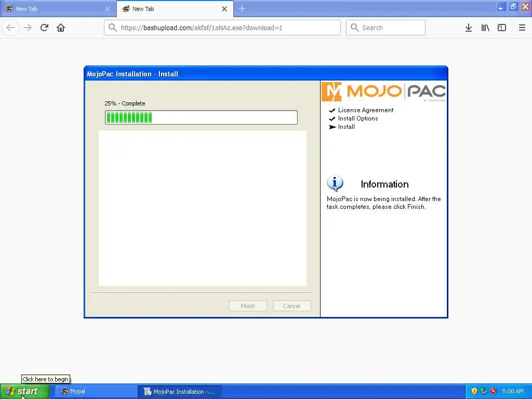The height and width of the screenshot is (399, 532).
Task: Click the License Agreement checkmark icon
Action: coord(332,110)
